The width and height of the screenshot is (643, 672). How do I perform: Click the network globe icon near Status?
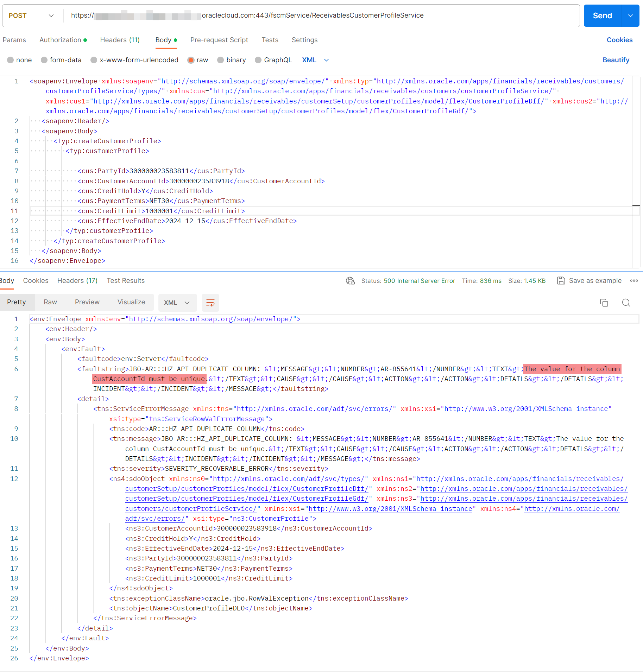coord(350,281)
